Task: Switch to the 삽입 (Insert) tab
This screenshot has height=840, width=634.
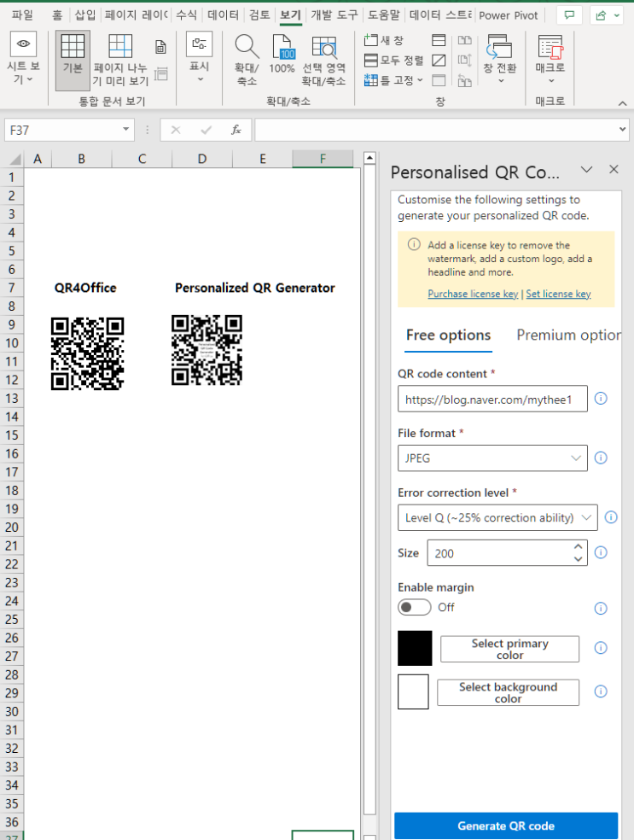Action: (x=84, y=15)
